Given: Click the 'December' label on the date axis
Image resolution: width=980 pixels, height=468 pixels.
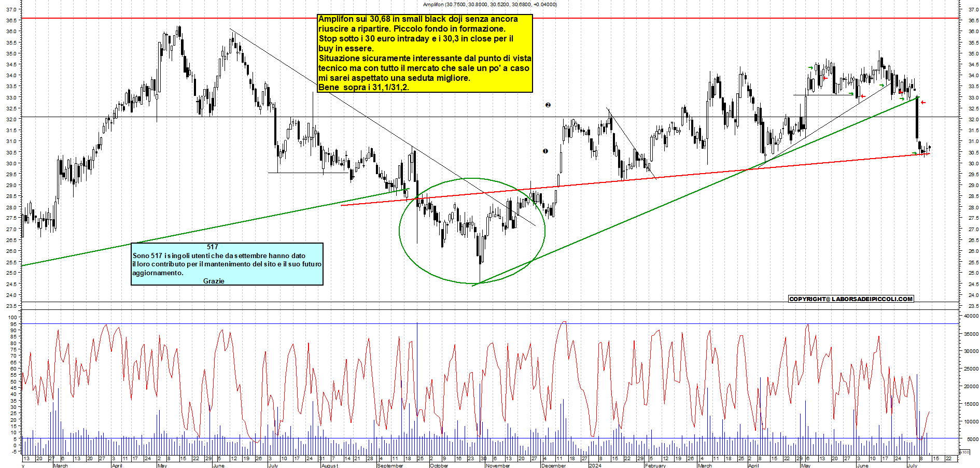Looking at the screenshot, I should click(x=553, y=465).
